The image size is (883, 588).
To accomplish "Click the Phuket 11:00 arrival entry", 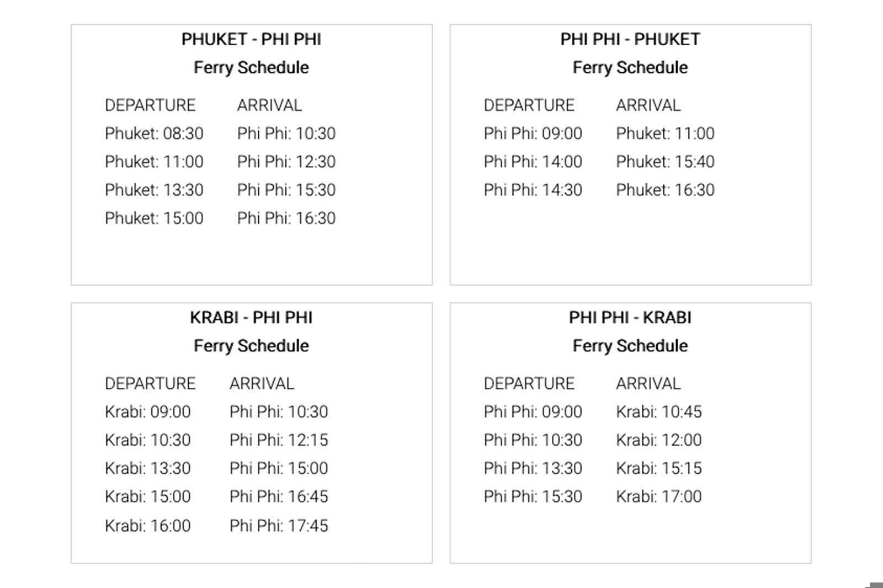I will [x=665, y=133].
